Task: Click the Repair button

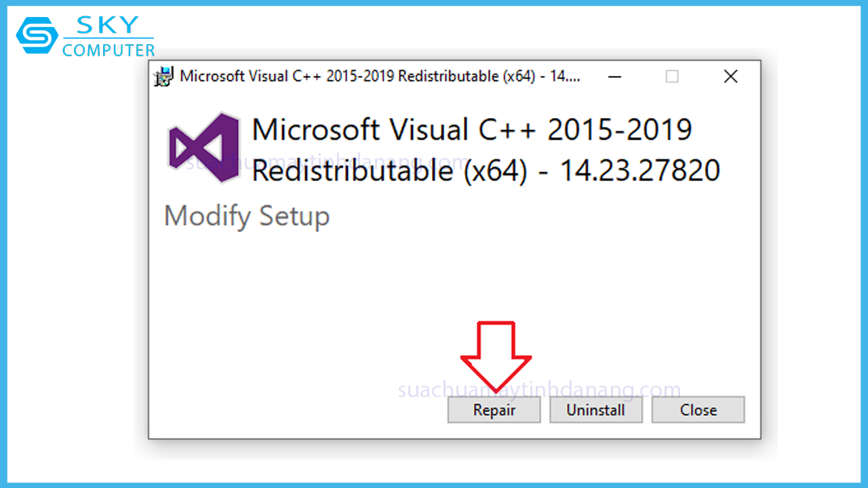Action: 494,410
